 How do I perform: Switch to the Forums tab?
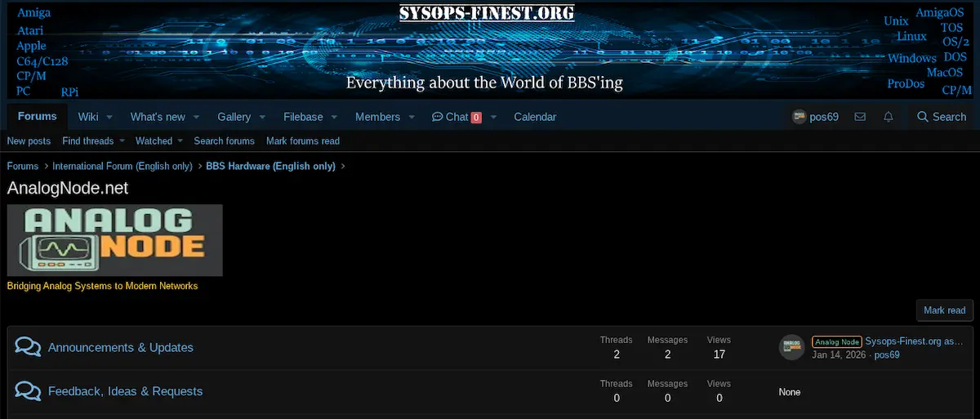(x=38, y=116)
